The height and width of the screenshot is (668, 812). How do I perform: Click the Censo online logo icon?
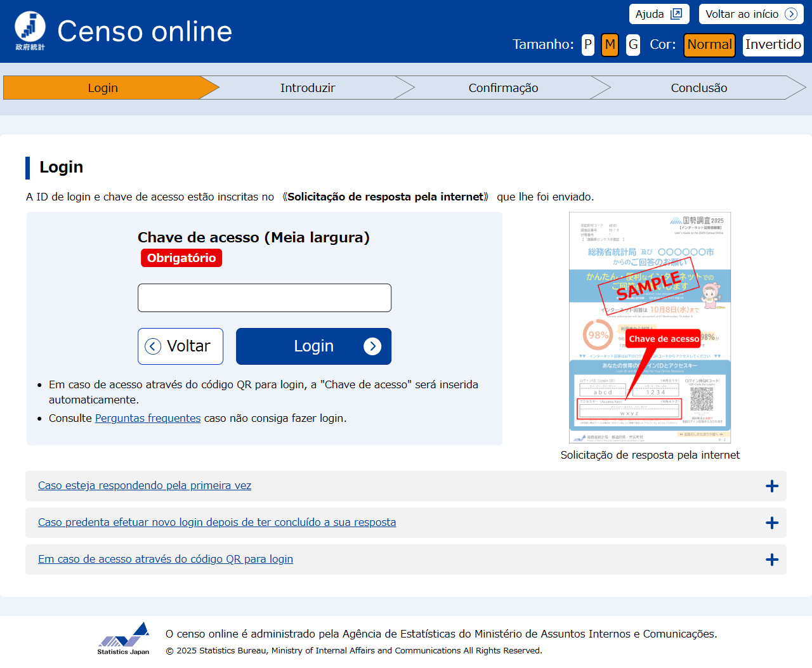pos(30,30)
